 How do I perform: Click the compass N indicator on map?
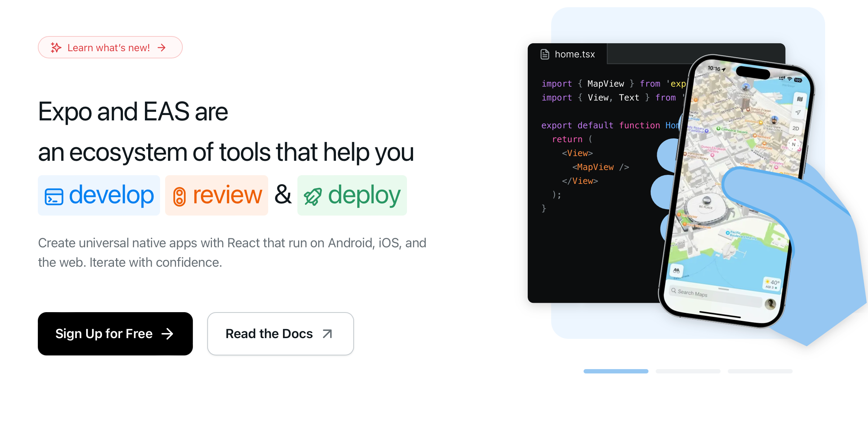click(793, 144)
